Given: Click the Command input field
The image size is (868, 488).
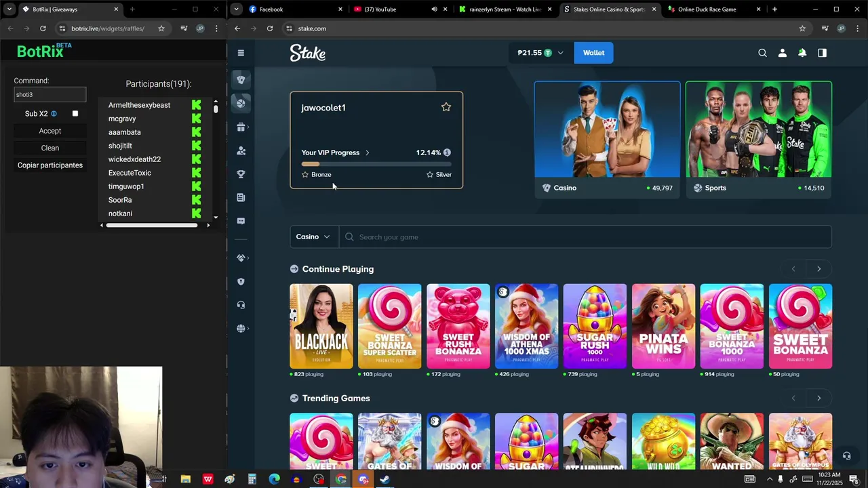Looking at the screenshot, I should [x=50, y=95].
